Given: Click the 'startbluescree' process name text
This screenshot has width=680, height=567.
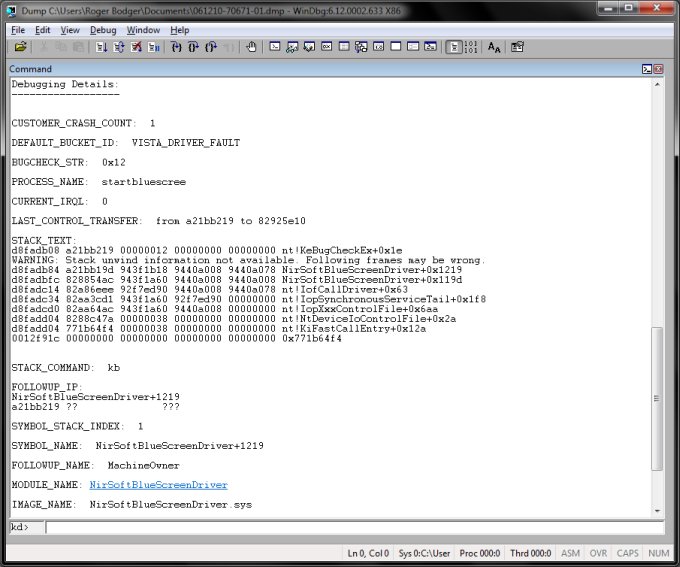Looking at the screenshot, I should tap(144, 182).
